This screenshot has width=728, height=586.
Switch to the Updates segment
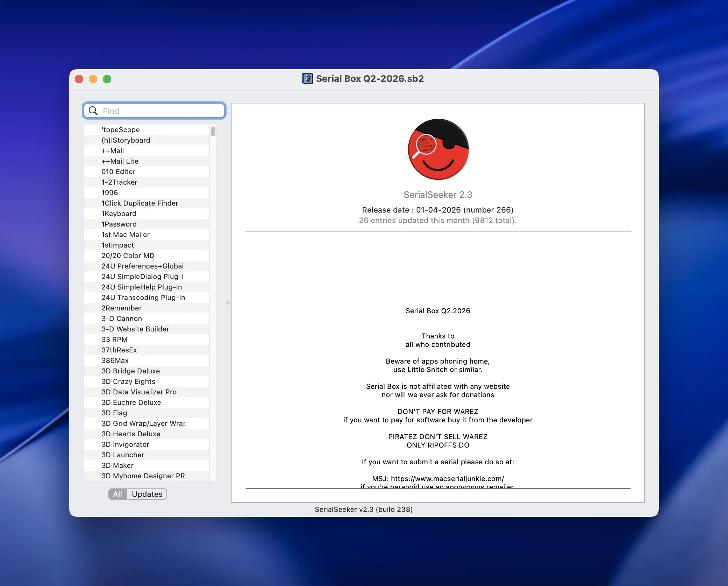(x=147, y=494)
